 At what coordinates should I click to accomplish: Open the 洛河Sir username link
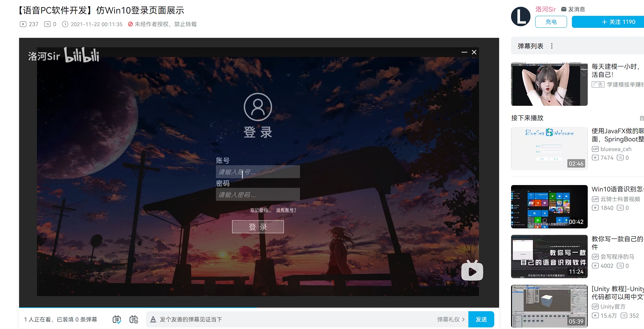545,9
